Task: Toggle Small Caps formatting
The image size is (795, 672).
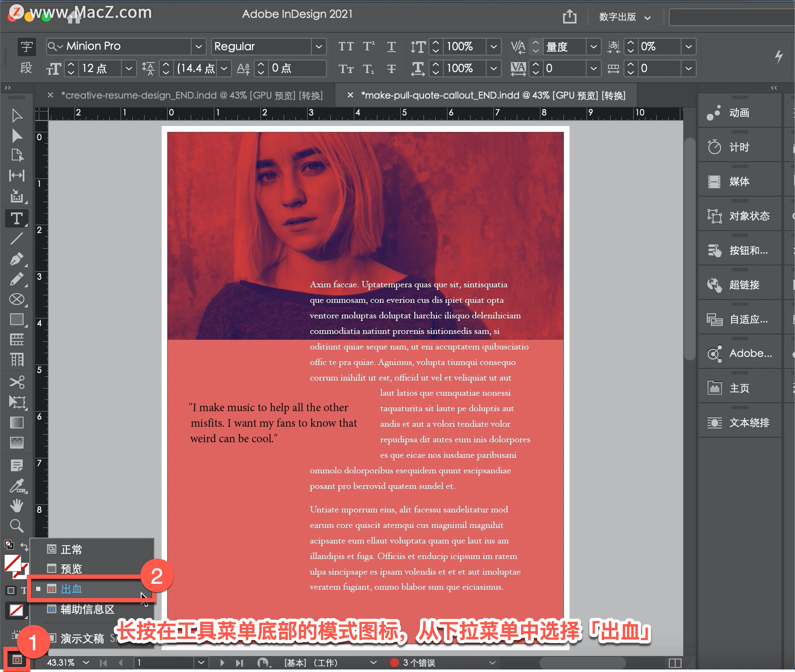Action: 346,68
